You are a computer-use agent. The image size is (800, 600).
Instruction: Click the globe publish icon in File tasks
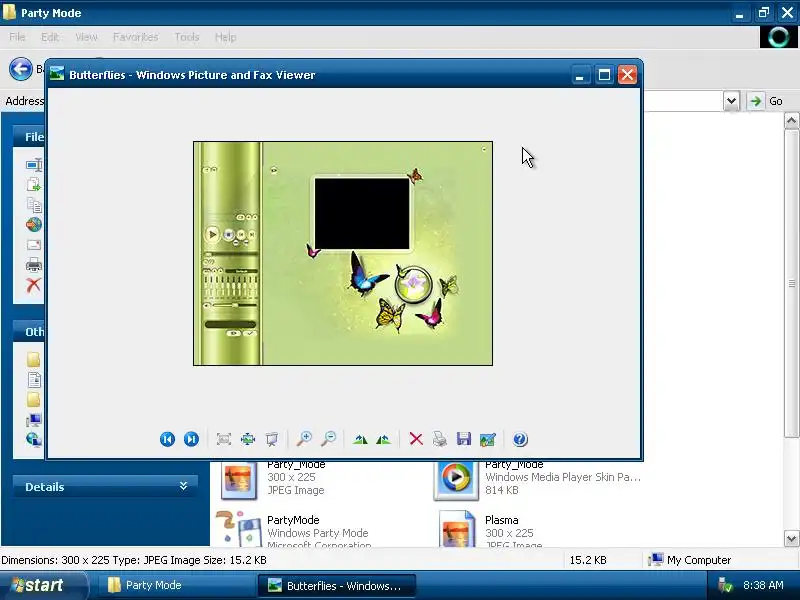pos(34,224)
